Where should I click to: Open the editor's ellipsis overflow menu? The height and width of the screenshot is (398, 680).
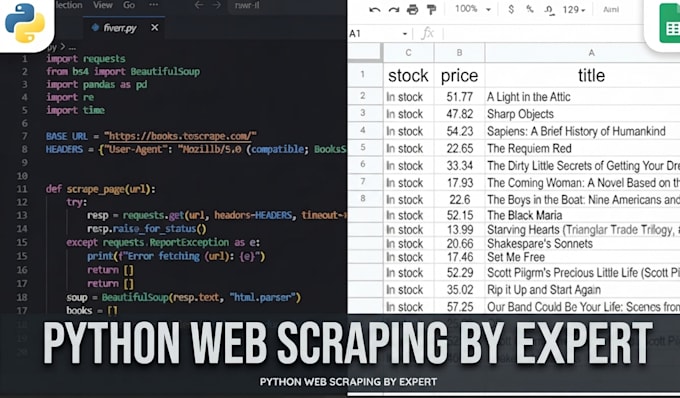click(154, 5)
